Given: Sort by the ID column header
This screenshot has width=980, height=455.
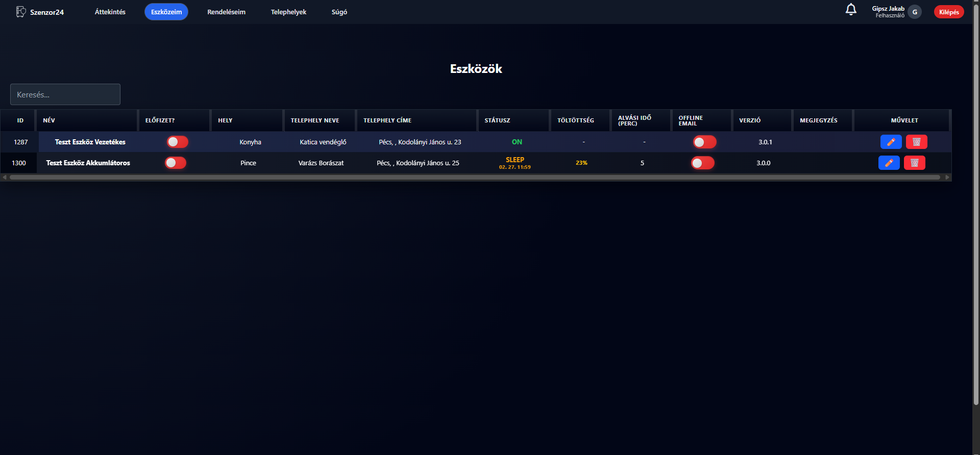Looking at the screenshot, I should click(x=17, y=120).
